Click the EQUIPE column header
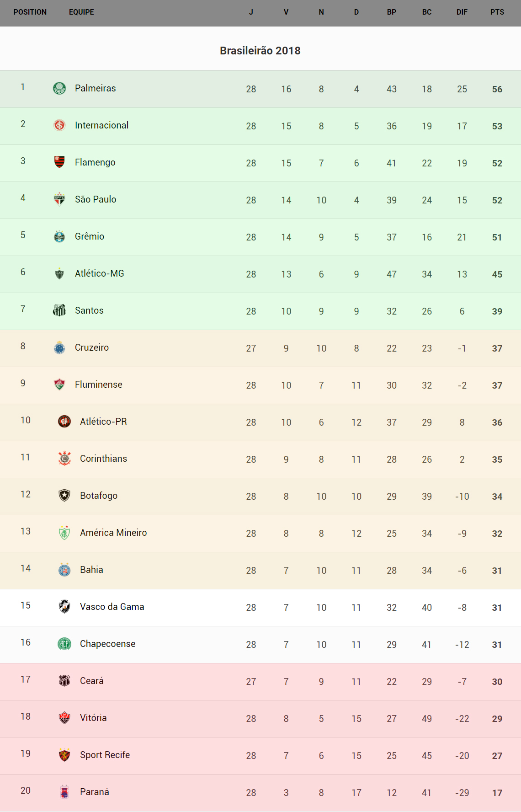 click(x=81, y=12)
